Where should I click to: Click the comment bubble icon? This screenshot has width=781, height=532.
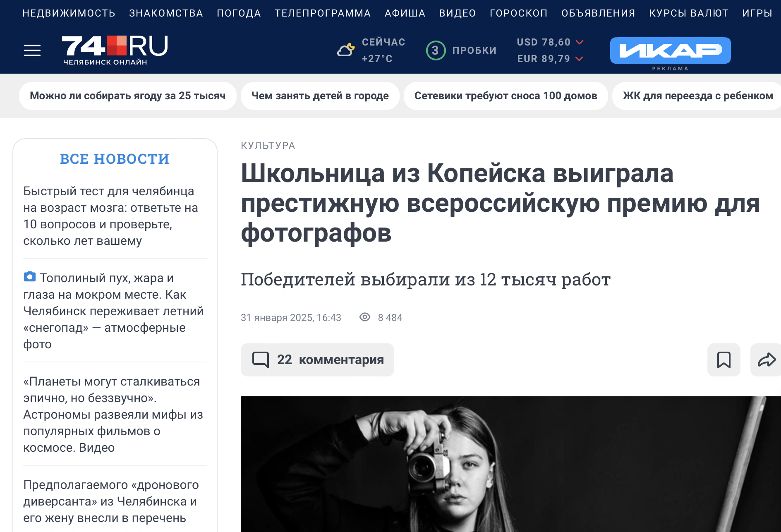pos(261,359)
